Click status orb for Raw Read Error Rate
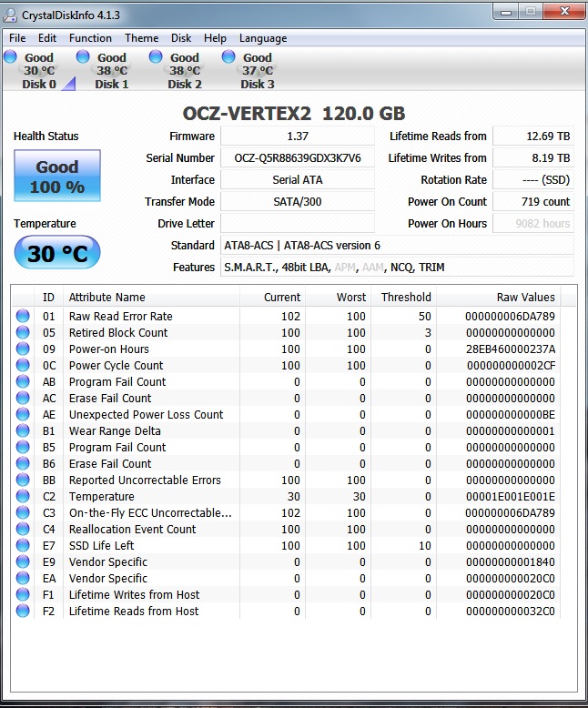 (x=23, y=316)
